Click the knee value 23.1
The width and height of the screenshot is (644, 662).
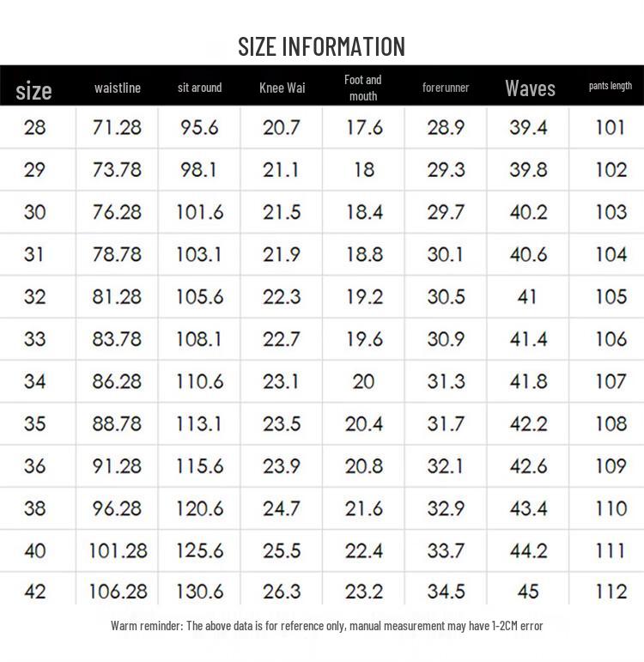coord(282,380)
